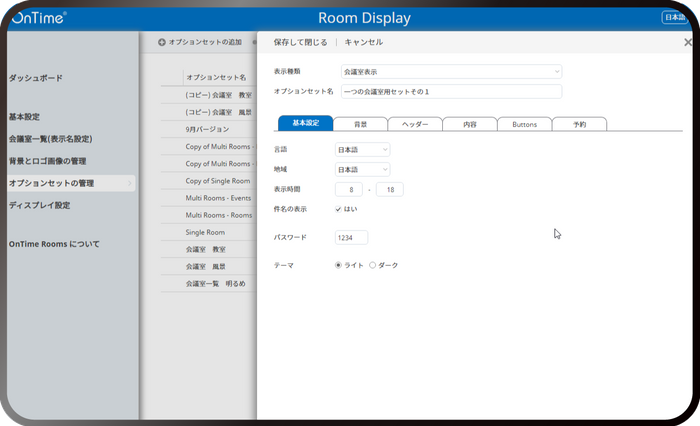The image size is (700, 426).
Task: Expand the 地域 dropdown
Action: (x=362, y=170)
